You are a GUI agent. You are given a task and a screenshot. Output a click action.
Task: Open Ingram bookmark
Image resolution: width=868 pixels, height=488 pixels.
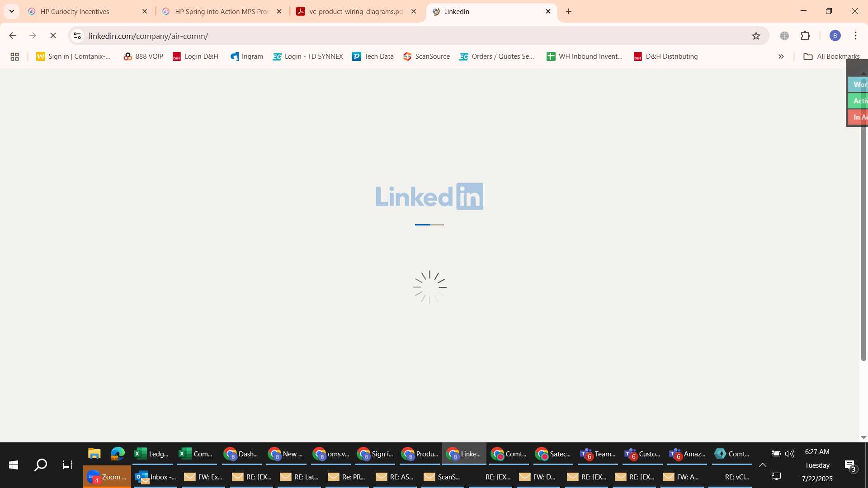[246, 56]
